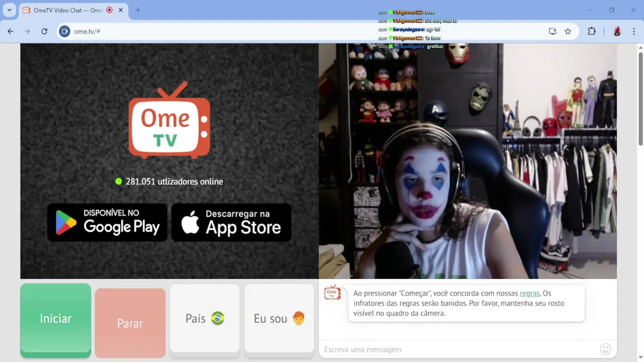
Task: Open the Eu sou gender selector
Action: coord(279,318)
